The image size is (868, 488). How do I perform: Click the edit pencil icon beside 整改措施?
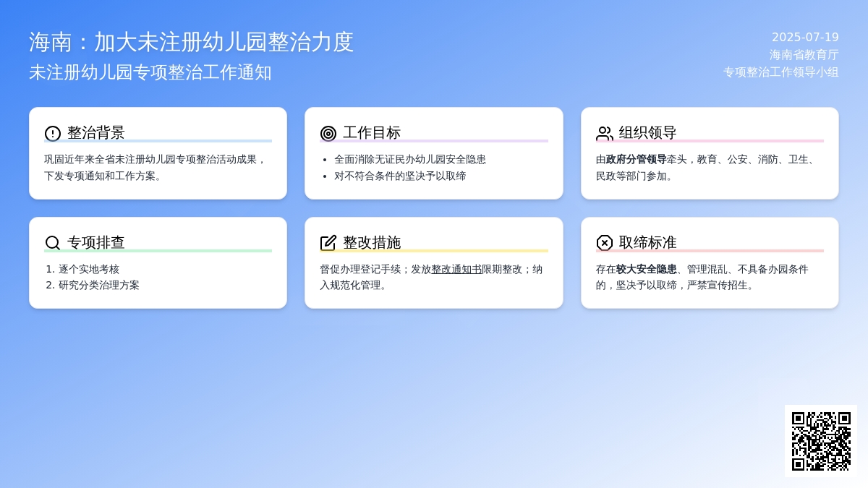328,243
